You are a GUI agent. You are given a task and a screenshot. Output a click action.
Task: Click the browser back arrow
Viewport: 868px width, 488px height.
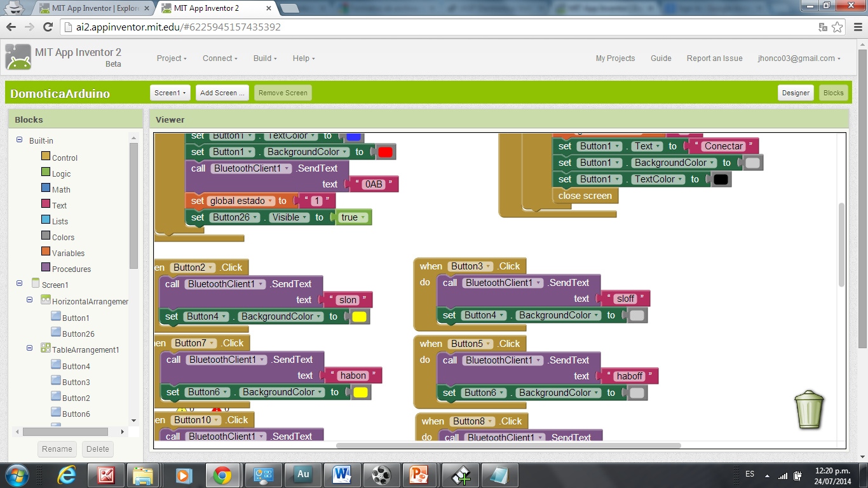(x=11, y=27)
